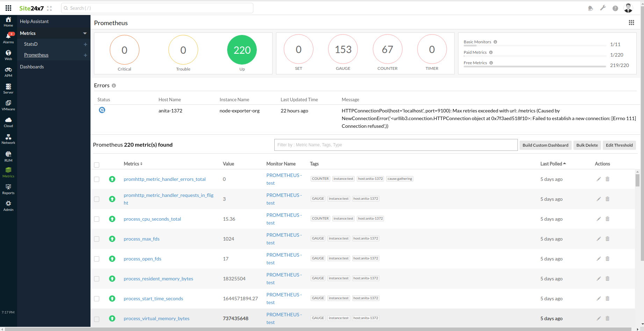Click the pencil to edit process_max_fds
The width and height of the screenshot is (644, 331).
(x=599, y=239)
